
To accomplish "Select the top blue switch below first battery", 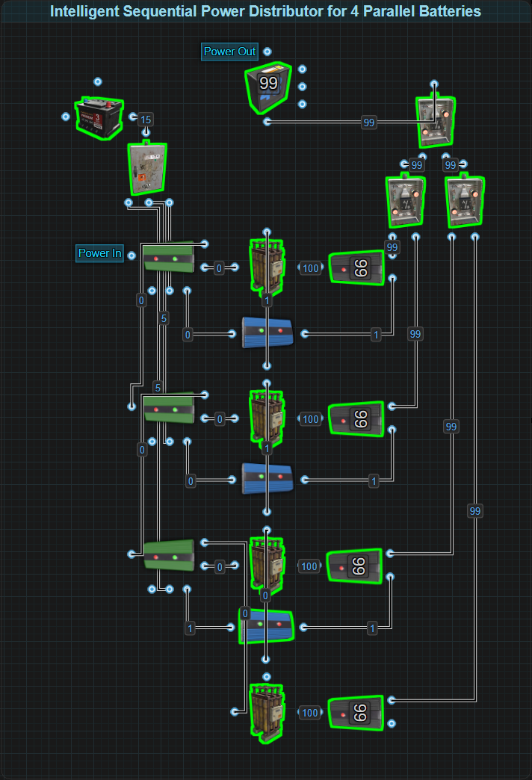I will click(x=267, y=332).
